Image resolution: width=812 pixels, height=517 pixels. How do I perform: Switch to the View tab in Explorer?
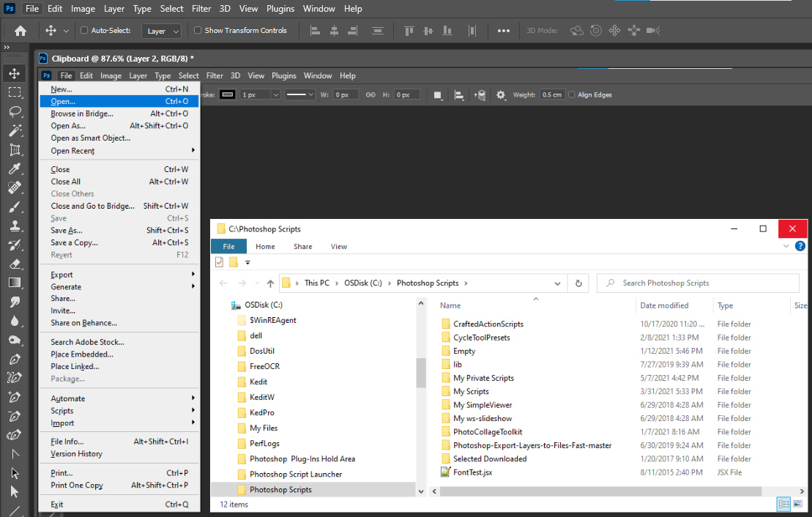338,247
